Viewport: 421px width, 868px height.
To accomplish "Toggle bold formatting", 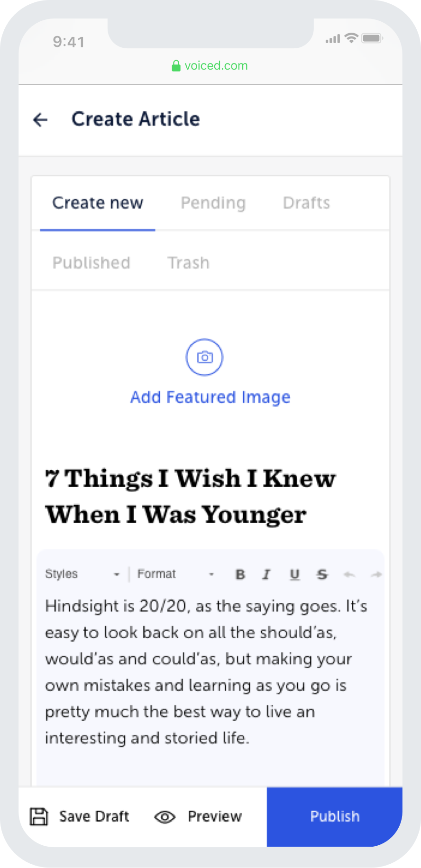I will click(x=240, y=574).
